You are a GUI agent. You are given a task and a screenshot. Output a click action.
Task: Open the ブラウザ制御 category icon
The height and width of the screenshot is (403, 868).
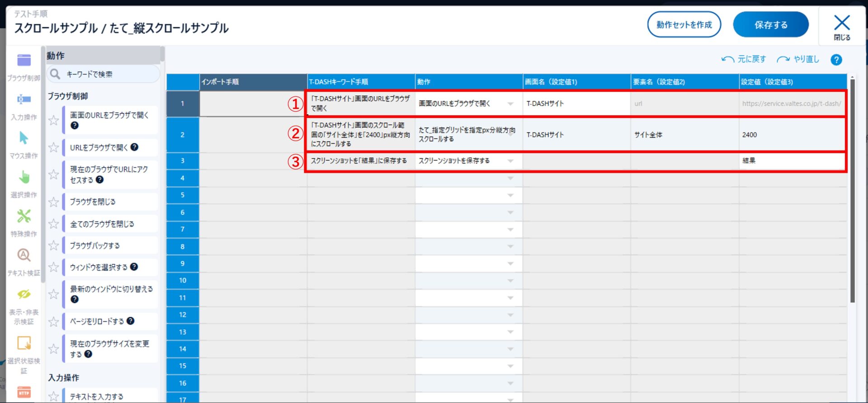pyautogui.click(x=24, y=61)
